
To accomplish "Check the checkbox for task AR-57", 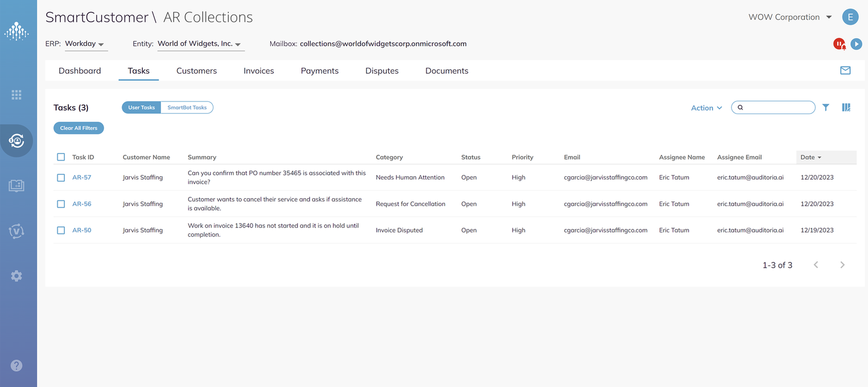I will (61, 177).
